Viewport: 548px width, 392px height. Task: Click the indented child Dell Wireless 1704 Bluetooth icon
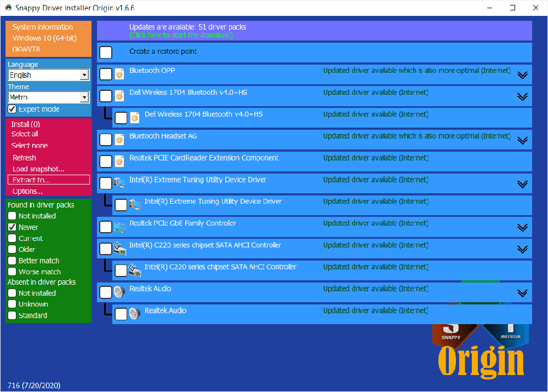135,118
